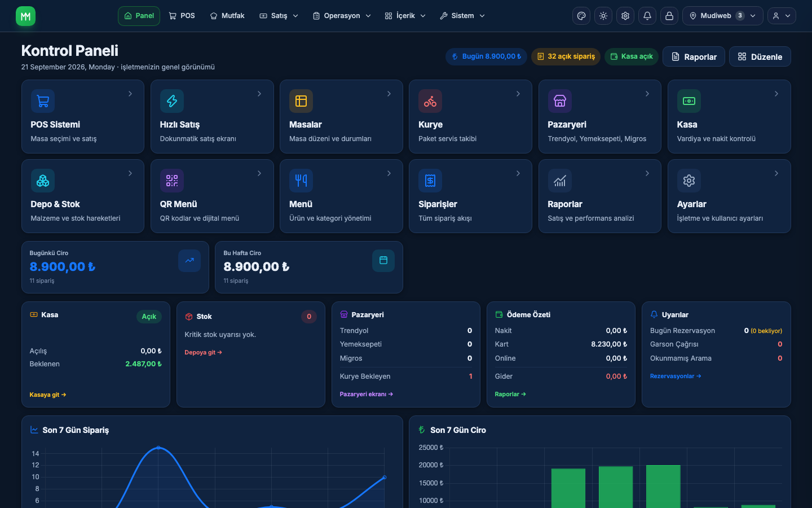
Task: Open the Kasa banknote icon card
Action: [x=689, y=101]
